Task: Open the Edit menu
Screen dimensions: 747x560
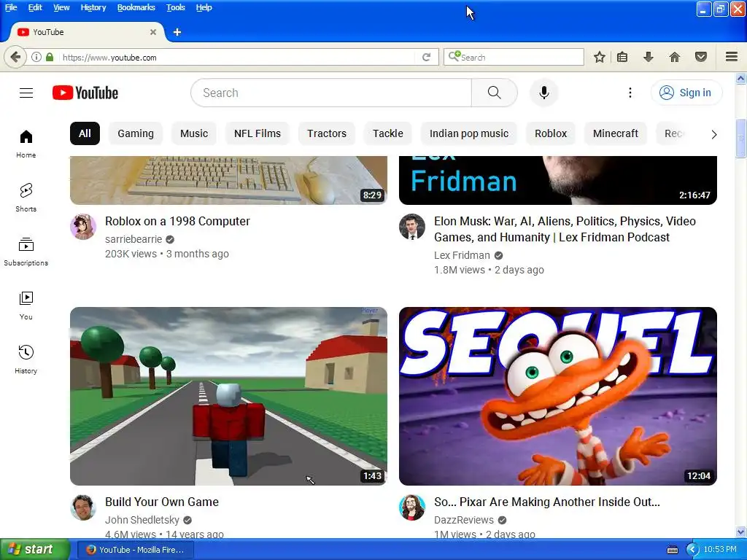Action: click(35, 7)
